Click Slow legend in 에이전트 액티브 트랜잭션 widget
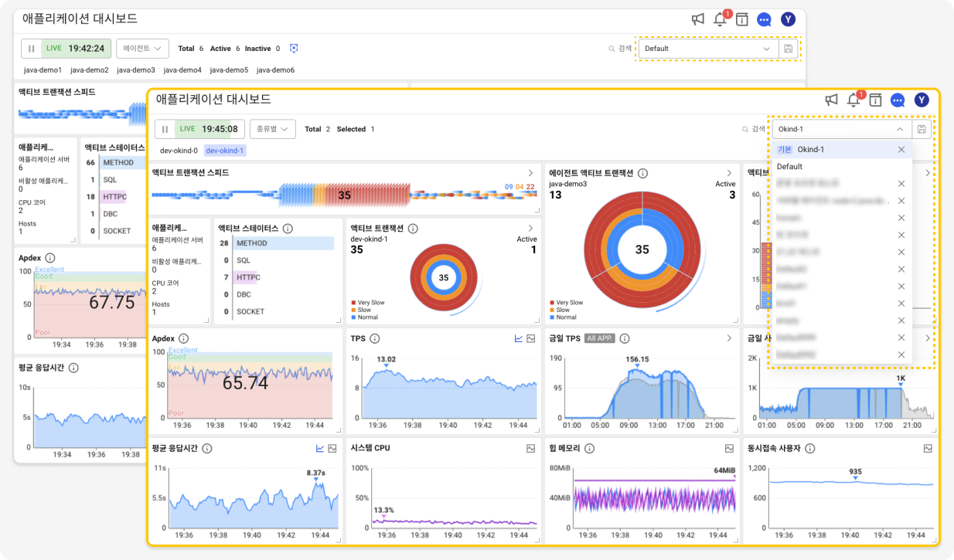 coord(558,310)
